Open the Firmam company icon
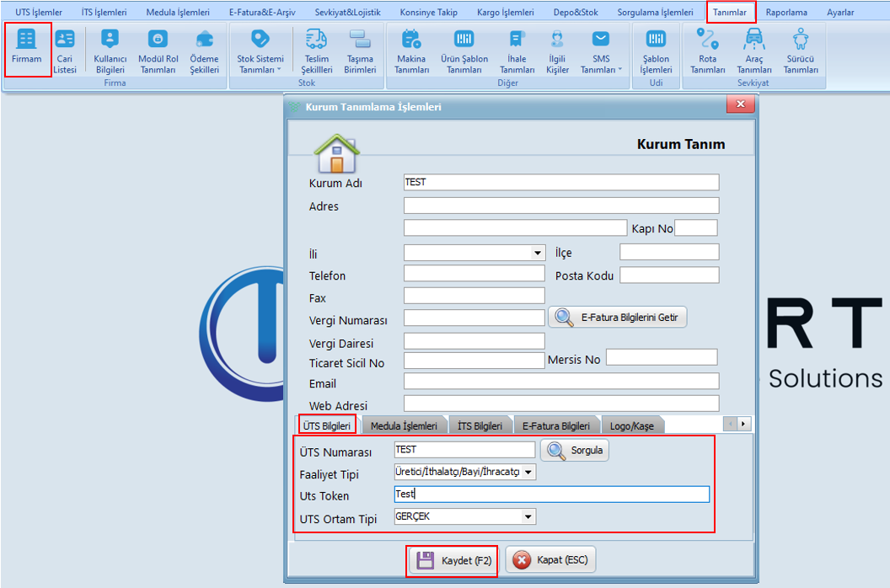This screenshot has width=890, height=588. (x=27, y=48)
